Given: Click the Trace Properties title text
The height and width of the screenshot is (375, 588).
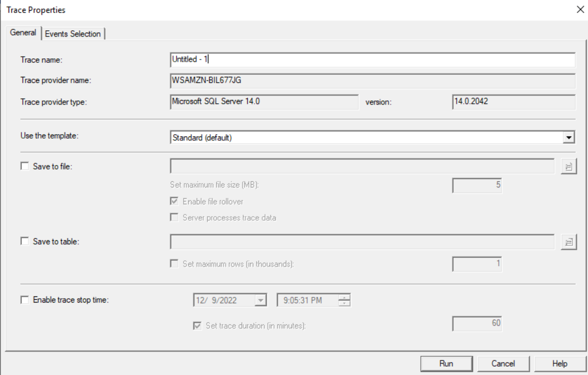Looking at the screenshot, I should coord(36,10).
